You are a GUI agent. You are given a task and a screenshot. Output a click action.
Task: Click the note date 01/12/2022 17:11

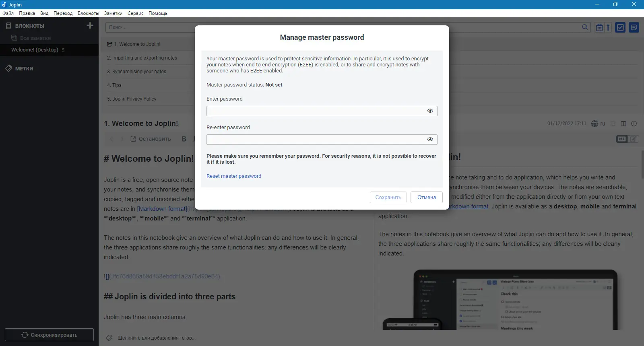[x=567, y=124]
